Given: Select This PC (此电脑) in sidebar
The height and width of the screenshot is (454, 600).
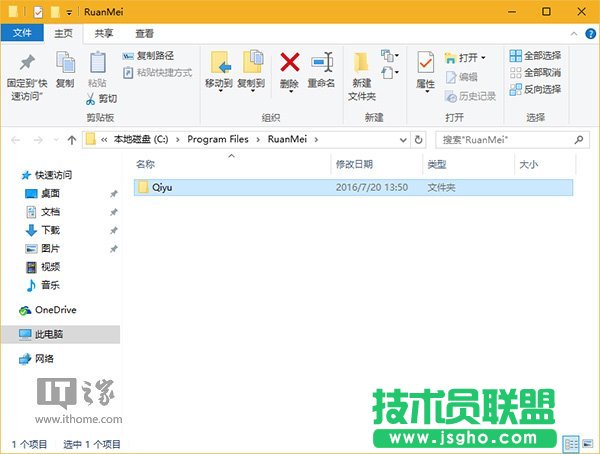Looking at the screenshot, I should pyautogui.click(x=60, y=335).
